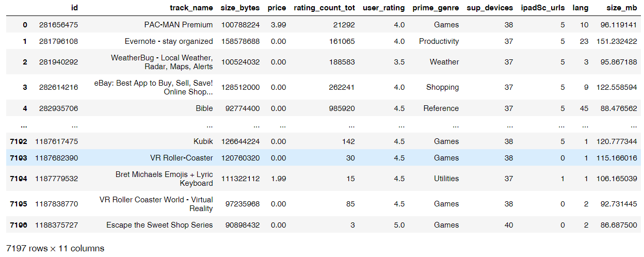Click the ipadSc_urls column header

544,8
